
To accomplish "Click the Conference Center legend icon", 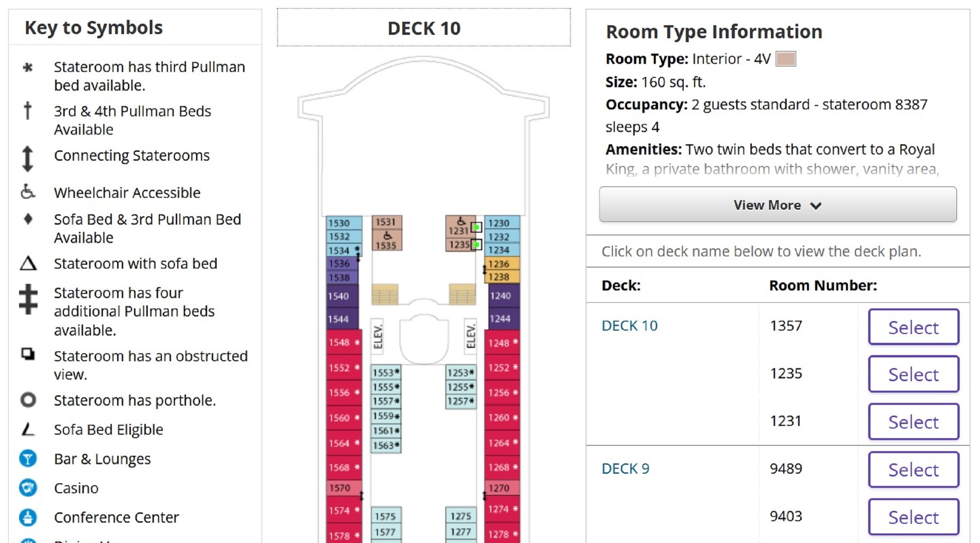I will [x=28, y=517].
